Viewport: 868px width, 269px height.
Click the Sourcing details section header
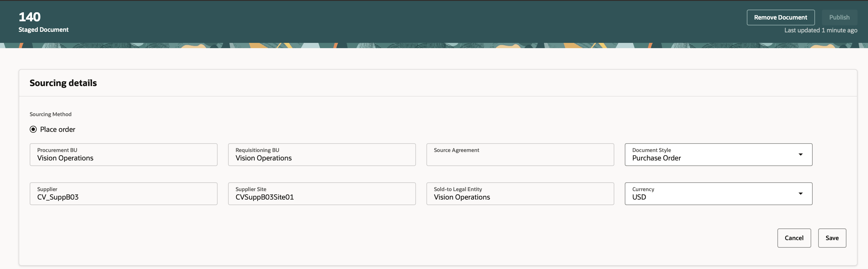63,83
